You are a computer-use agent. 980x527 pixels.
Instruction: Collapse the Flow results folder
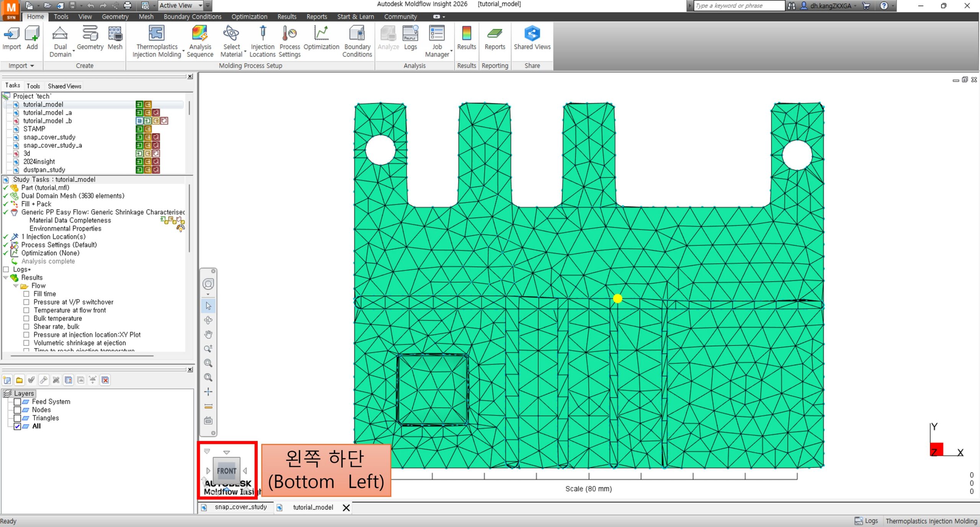tap(16, 286)
